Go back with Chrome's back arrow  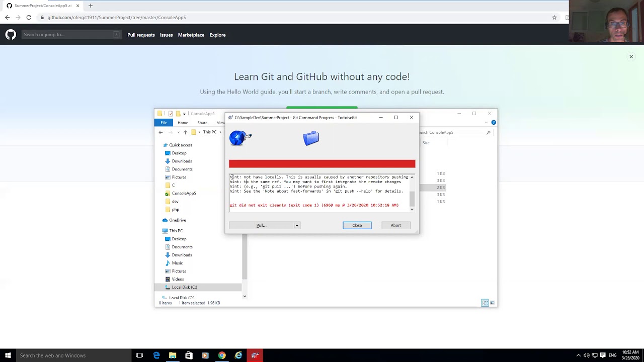7,18
